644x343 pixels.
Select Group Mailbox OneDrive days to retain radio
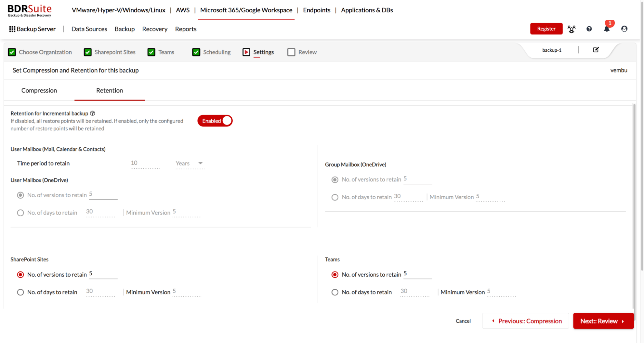coord(335,197)
